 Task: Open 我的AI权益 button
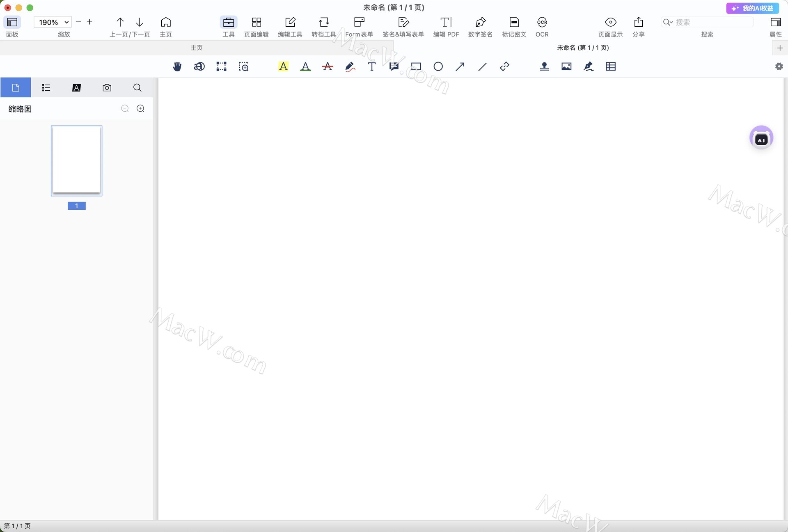(752, 8)
